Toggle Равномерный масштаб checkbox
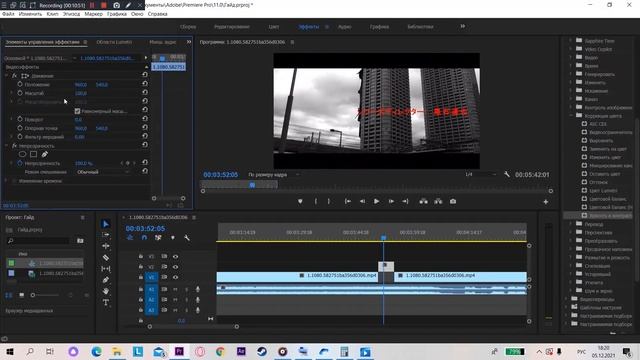 pyautogui.click(x=78, y=111)
